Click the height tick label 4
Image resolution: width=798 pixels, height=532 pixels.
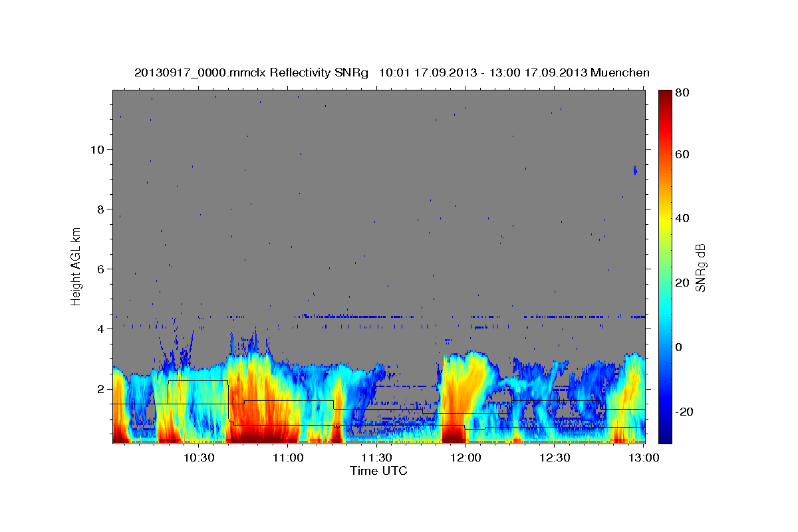[x=100, y=329]
